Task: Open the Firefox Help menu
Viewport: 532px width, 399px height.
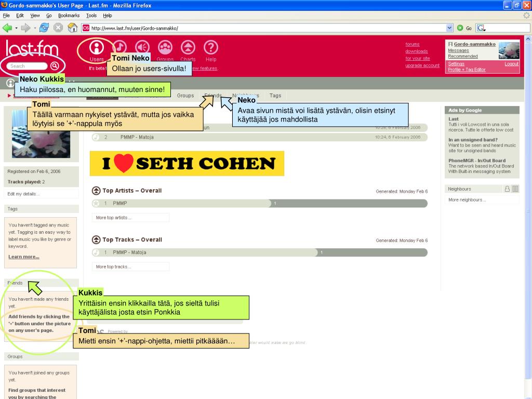Action: click(108, 16)
